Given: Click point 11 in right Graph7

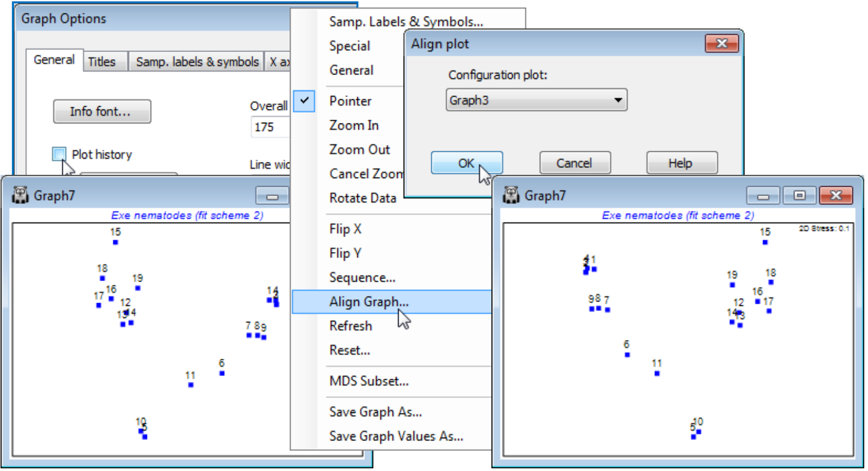Looking at the screenshot, I should pos(657,373).
